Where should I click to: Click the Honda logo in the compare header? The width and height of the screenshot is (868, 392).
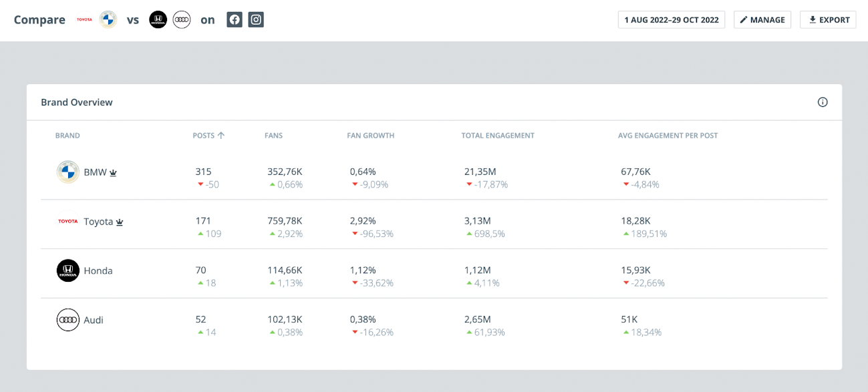point(158,19)
